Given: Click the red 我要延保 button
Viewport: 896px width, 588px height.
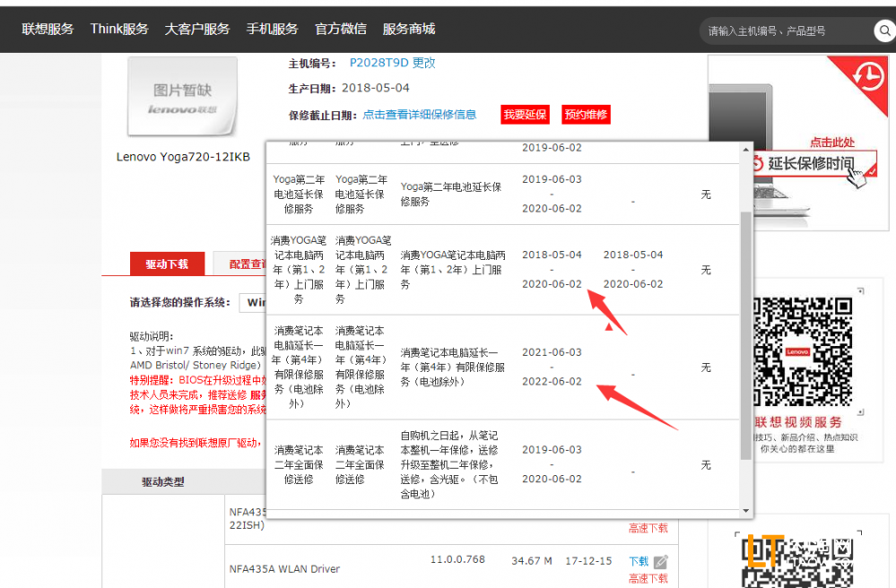Looking at the screenshot, I should (525, 115).
